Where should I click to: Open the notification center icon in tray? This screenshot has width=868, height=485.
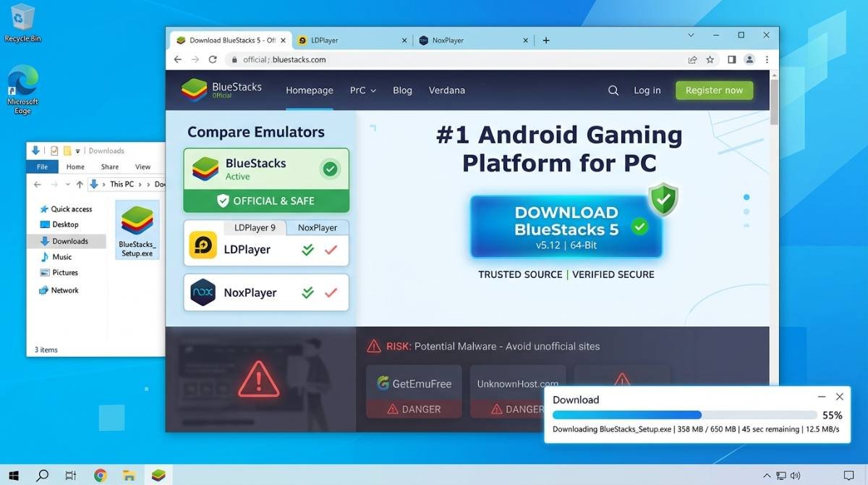[849, 476]
